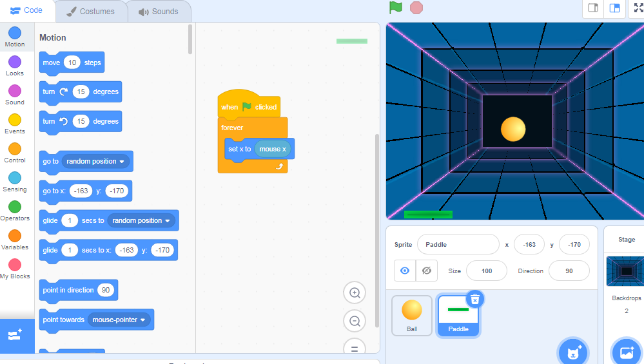Image resolution: width=644 pixels, height=364 pixels.
Task: Click the green flag to start the project
Action: [395, 8]
